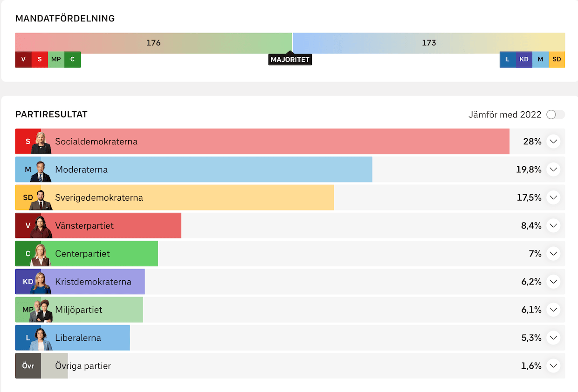Click the C party badge in mandate legend
Image resolution: width=578 pixels, height=392 pixels.
(x=72, y=60)
